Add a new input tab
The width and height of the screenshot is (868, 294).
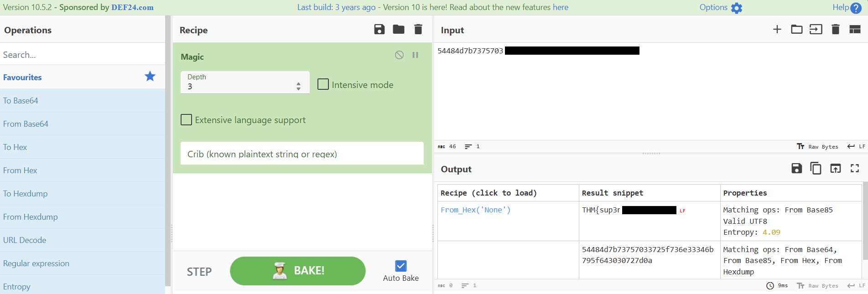[x=777, y=30]
